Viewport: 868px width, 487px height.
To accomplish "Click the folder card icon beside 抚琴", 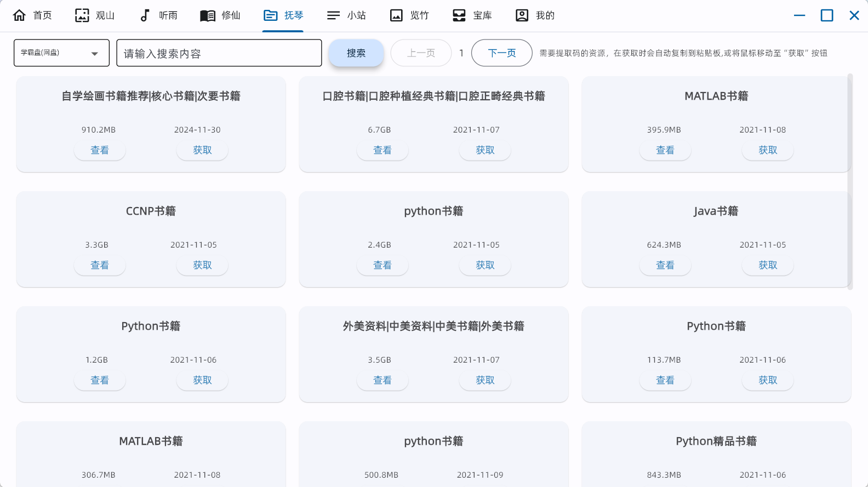I will point(271,15).
